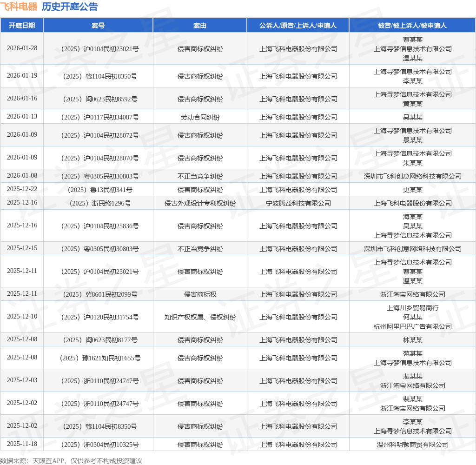Click defendant 朱某某
The image size is (476, 465).
tap(413, 163)
